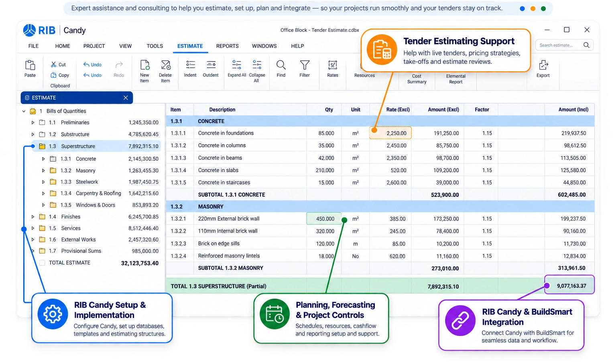Close the ESTIMATE panel with its X

[126, 98]
